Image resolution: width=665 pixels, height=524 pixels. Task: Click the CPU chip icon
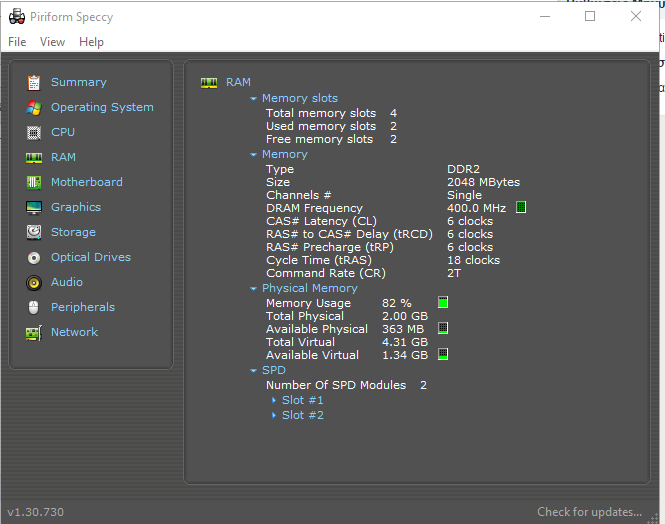tap(34, 133)
